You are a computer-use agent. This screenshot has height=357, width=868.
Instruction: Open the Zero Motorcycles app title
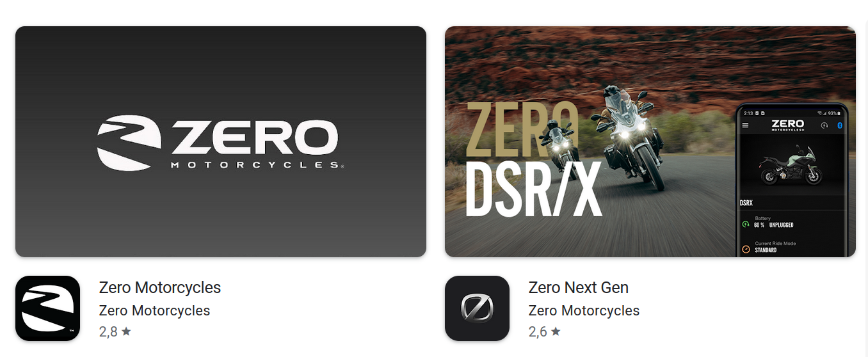click(x=160, y=287)
